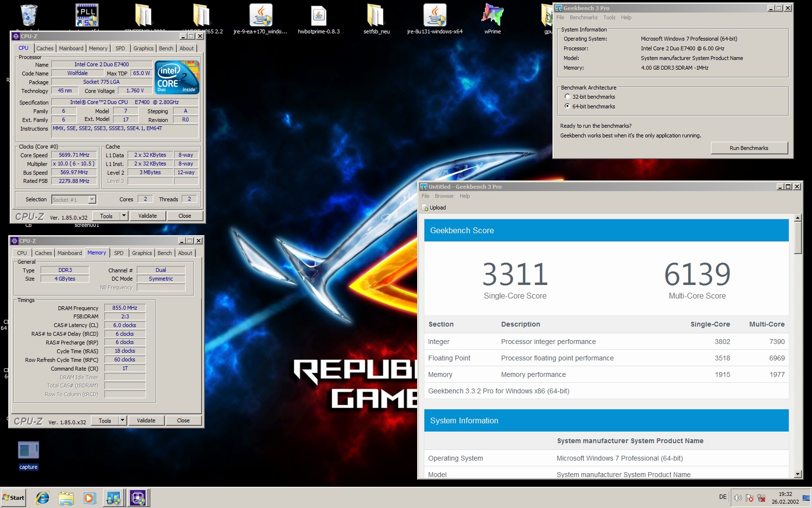Screen dimensions: 812x508
Task: Open File menu in Geekbench results window
Action: tap(425, 196)
